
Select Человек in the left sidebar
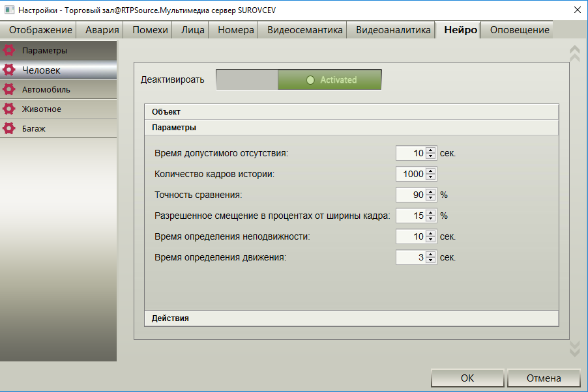pos(58,70)
